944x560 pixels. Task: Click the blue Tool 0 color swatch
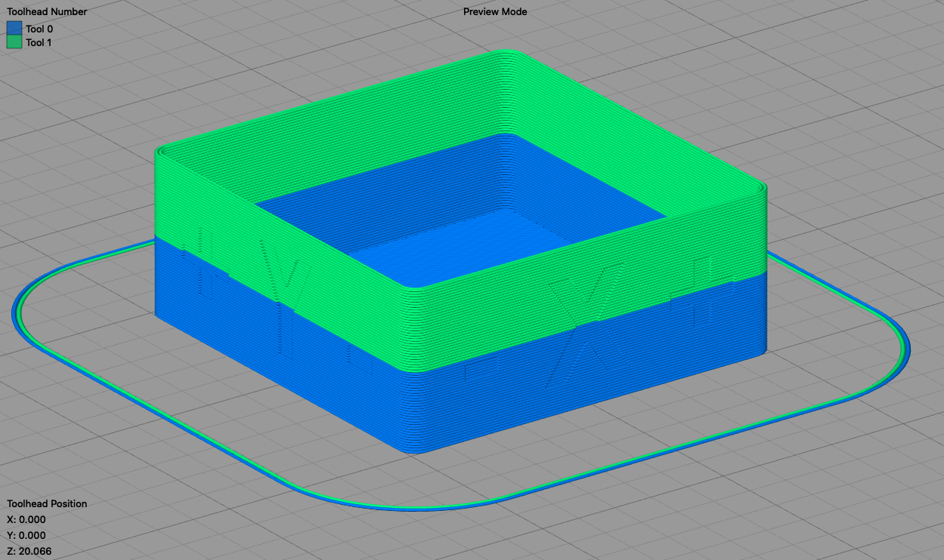tap(14, 29)
